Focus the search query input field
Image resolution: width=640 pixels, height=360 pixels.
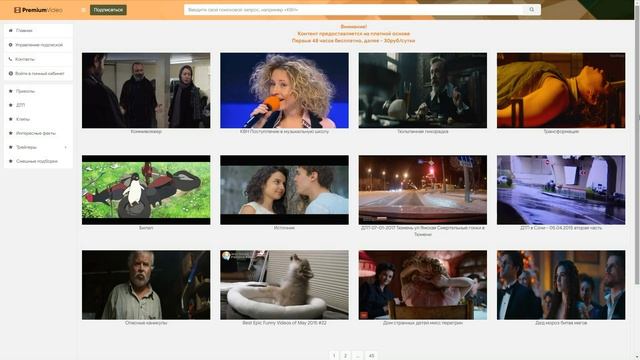(x=353, y=9)
